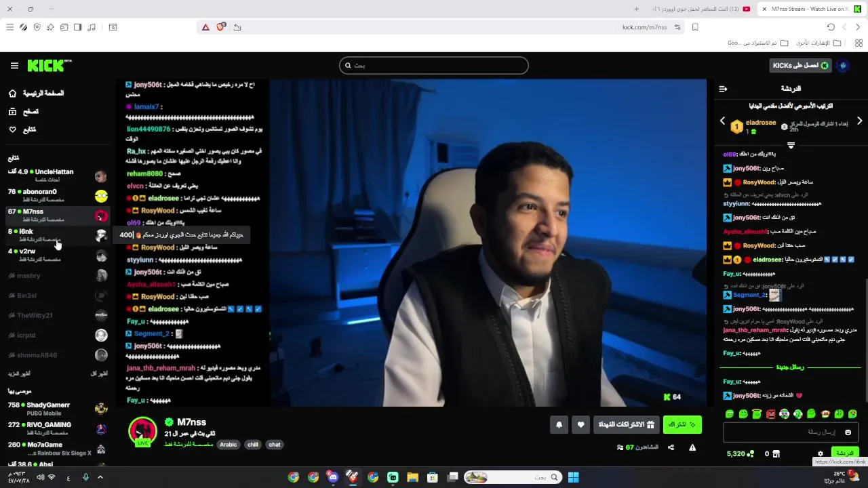Open UncleHattan channel in sidebar
The image size is (868, 488).
tap(58, 176)
